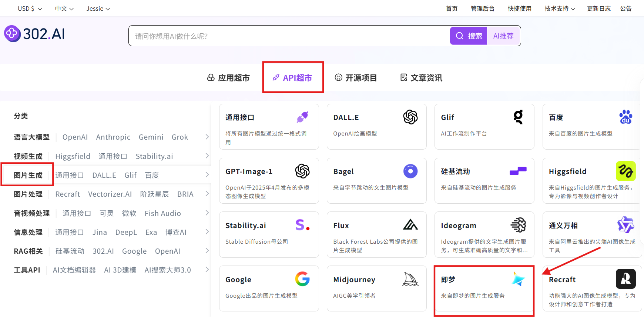Image resolution: width=644 pixels, height=317 pixels.
Task: Open the 即梦 image generation card
Action: pos(484,288)
